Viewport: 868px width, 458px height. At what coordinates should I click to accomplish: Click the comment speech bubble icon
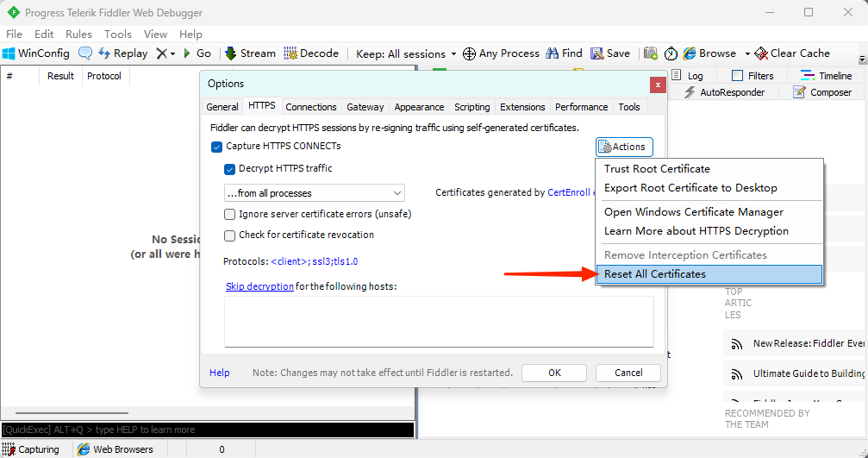click(85, 53)
